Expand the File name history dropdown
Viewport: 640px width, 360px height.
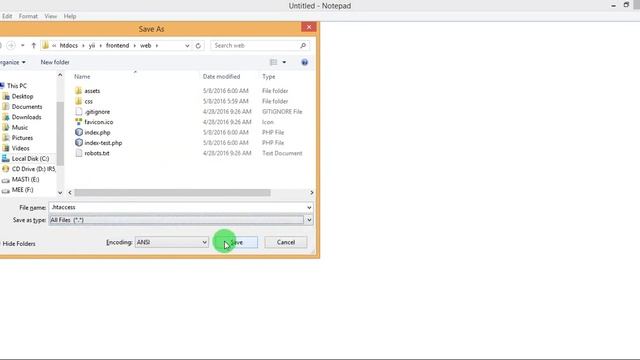[x=309, y=207]
